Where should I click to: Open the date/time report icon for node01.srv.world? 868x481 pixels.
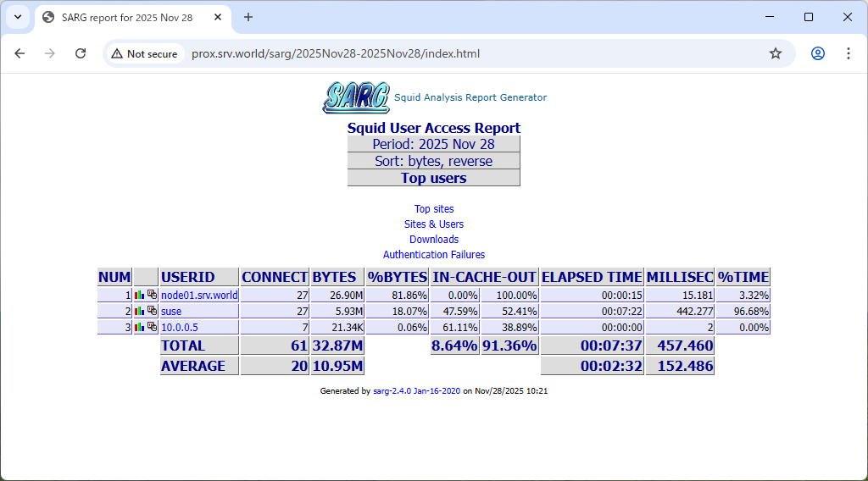click(152, 296)
